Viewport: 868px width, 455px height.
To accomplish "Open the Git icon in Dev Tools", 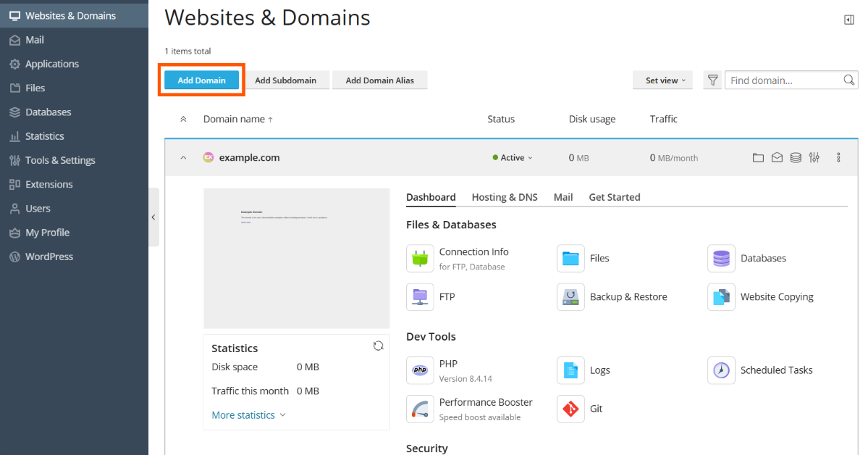I will click(570, 409).
